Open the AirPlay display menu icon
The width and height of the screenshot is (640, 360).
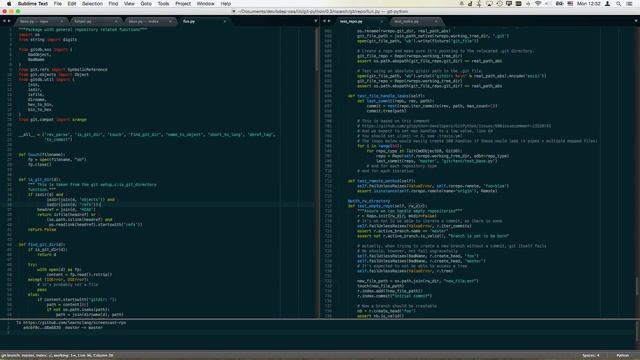(x=489, y=4)
